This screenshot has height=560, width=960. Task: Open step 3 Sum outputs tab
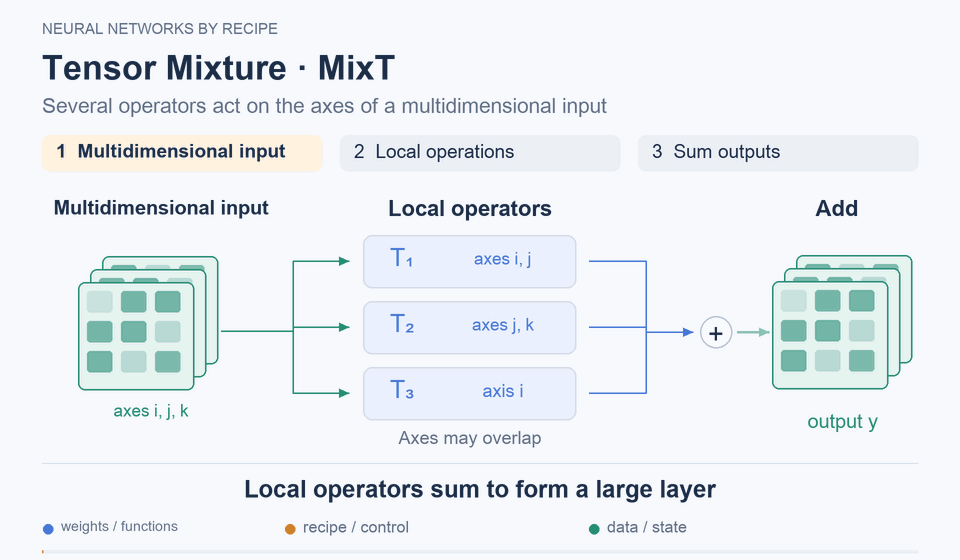(x=778, y=153)
